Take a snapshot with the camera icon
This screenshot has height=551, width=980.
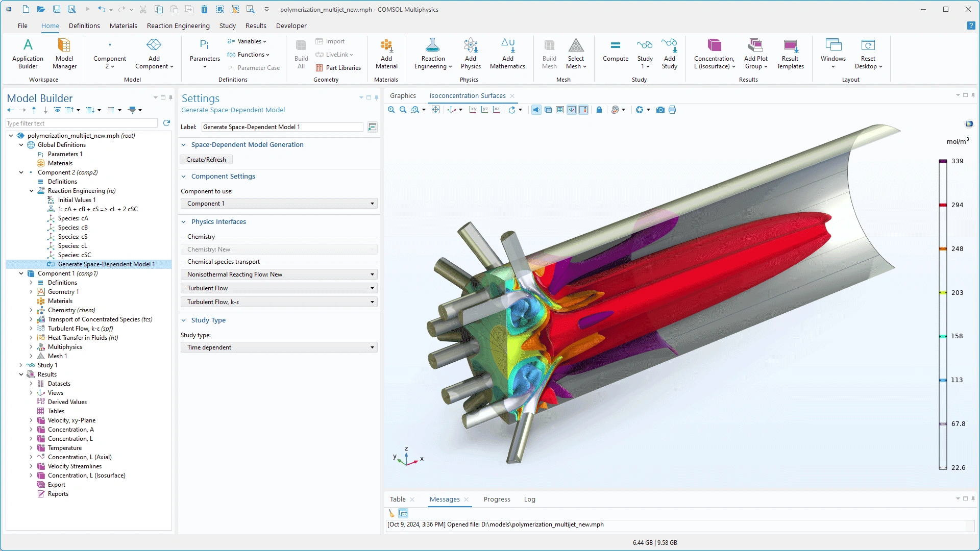click(x=660, y=110)
